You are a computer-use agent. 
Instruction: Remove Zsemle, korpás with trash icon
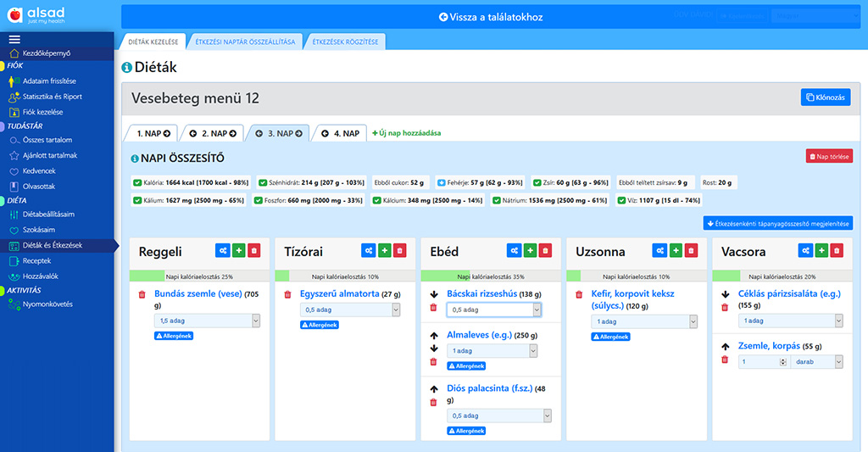point(725,360)
